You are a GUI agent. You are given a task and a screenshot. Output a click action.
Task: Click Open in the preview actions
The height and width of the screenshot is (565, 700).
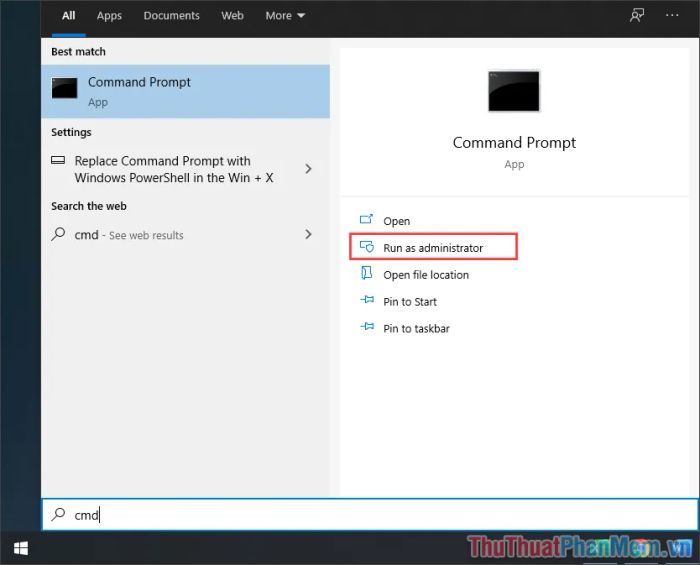pyautogui.click(x=396, y=221)
